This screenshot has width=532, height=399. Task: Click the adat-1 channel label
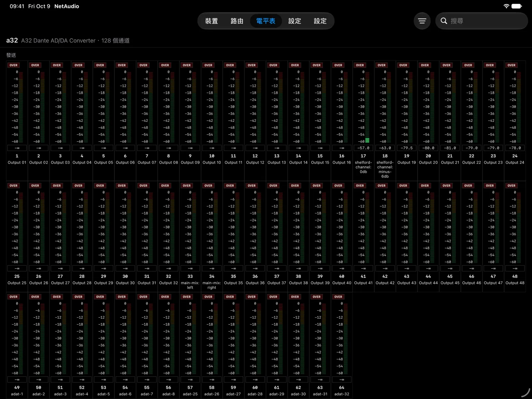(17, 394)
